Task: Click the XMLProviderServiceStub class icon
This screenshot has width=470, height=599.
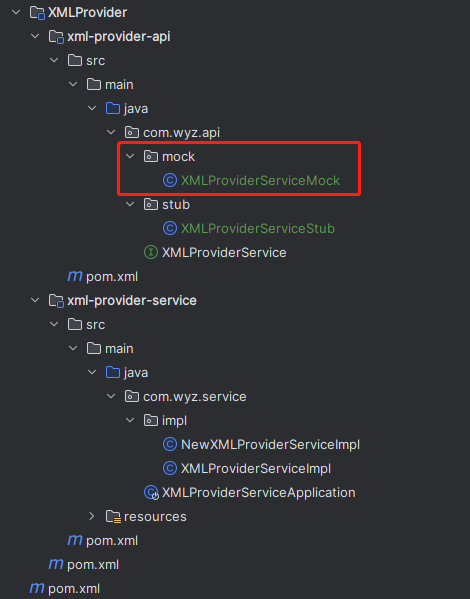Action: point(170,228)
